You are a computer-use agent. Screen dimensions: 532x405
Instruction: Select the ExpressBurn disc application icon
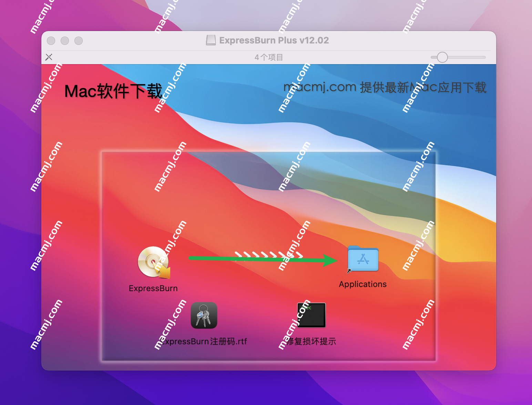click(x=154, y=263)
